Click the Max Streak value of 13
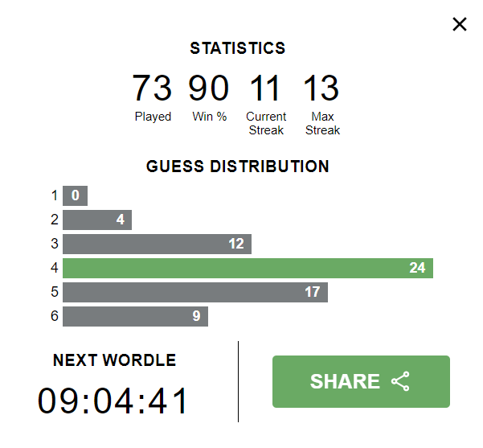483x448 pixels. [x=321, y=88]
